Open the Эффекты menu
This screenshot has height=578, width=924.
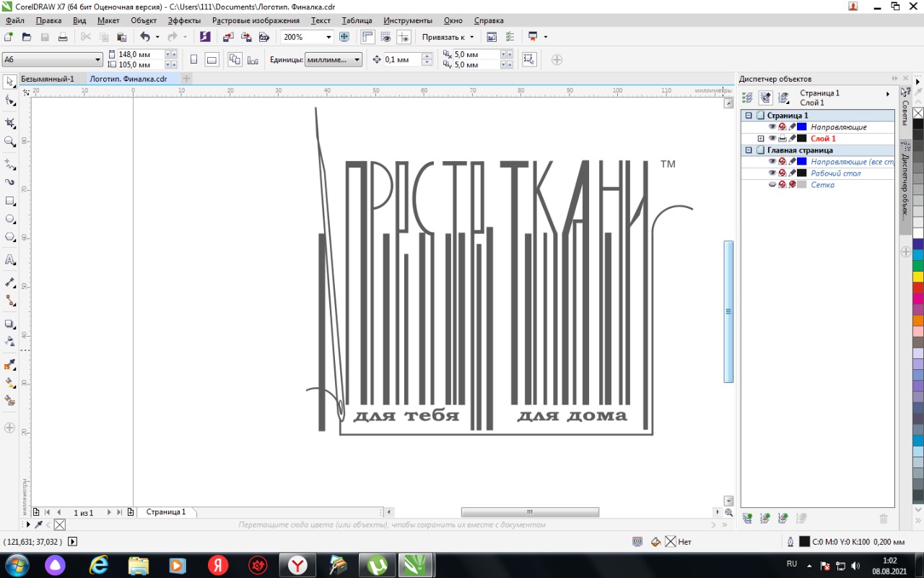[184, 21]
